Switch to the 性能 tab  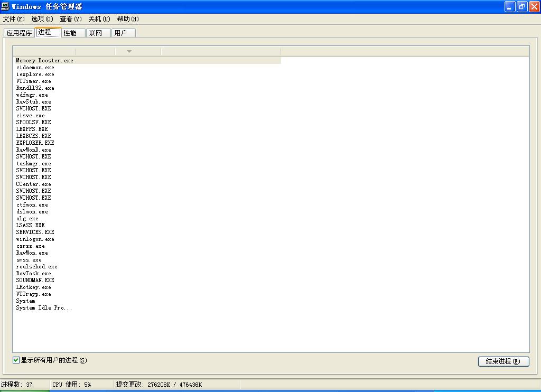[x=73, y=33]
